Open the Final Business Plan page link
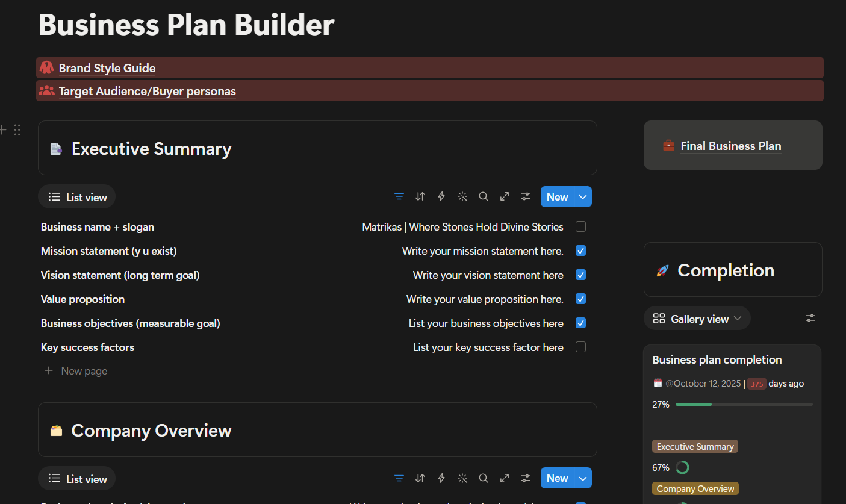This screenshot has height=504, width=846. point(731,146)
